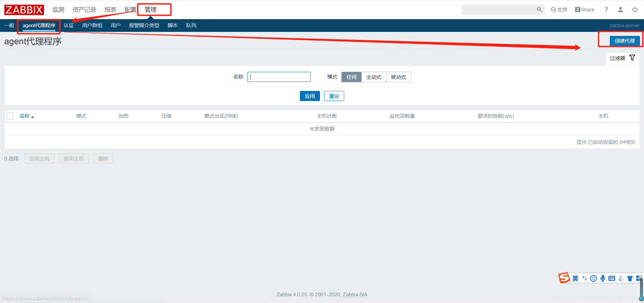Click the Sogou input method S icon

(x=564, y=278)
